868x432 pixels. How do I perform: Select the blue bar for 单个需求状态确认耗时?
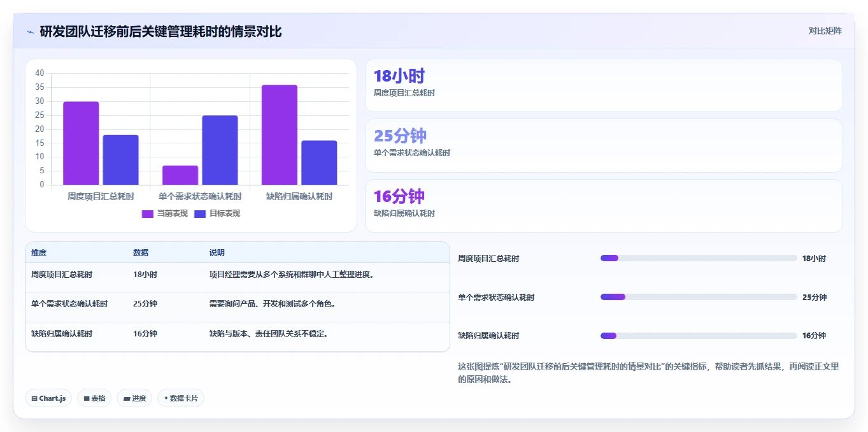click(220, 150)
